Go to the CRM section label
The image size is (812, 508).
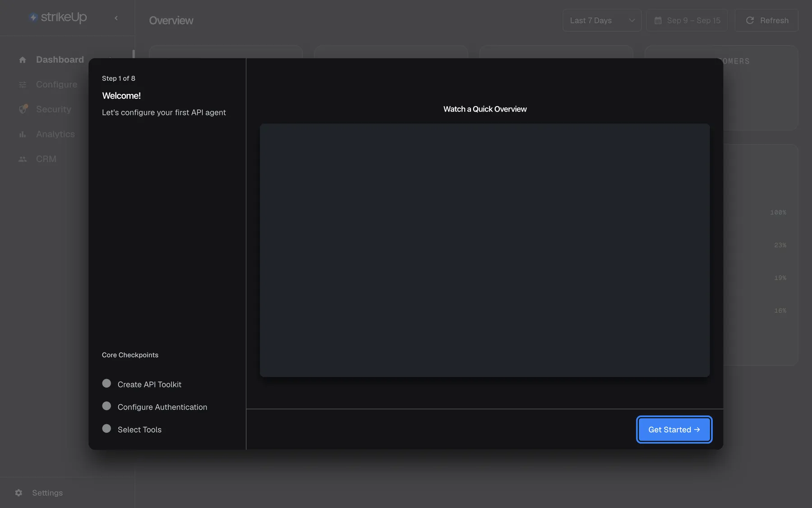tap(46, 159)
